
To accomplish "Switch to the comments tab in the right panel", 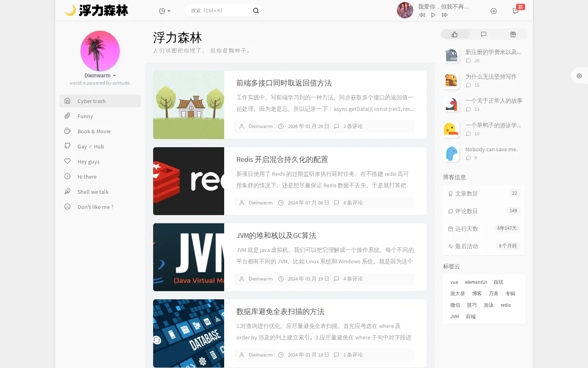I will coord(483,34).
